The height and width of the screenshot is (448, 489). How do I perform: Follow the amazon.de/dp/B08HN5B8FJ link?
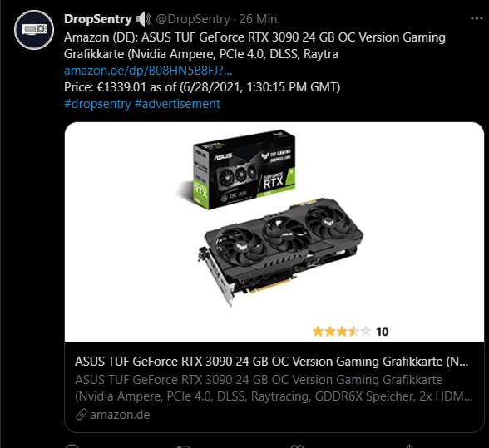pos(148,71)
